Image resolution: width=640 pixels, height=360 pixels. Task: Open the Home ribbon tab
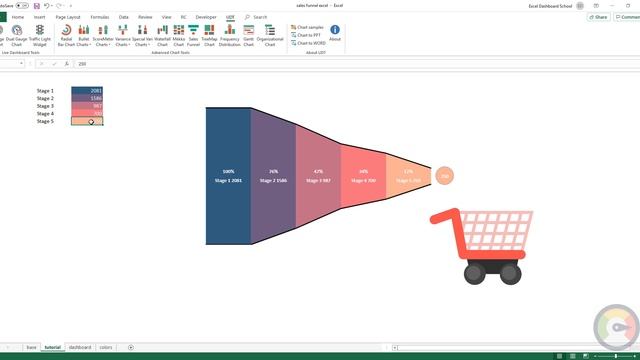[18, 17]
